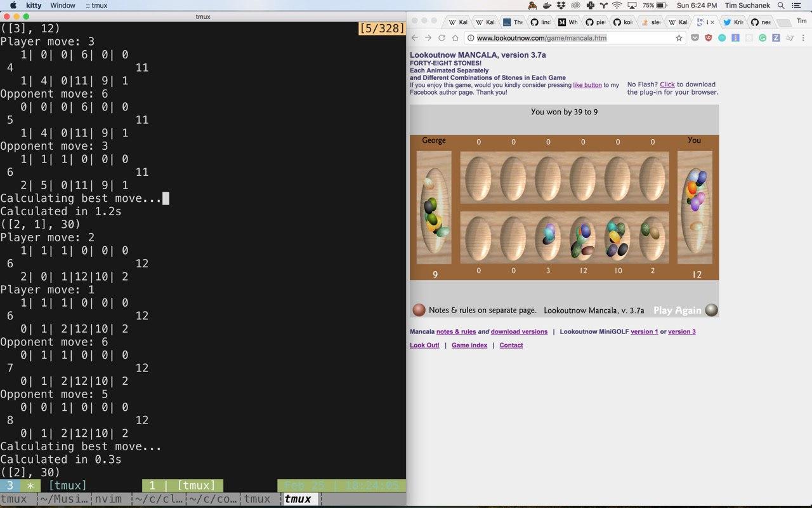Click 'Calculated in 1.2s' terminal line
Image resolution: width=812 pixels, height=508 pixels.
pos(61,211)
